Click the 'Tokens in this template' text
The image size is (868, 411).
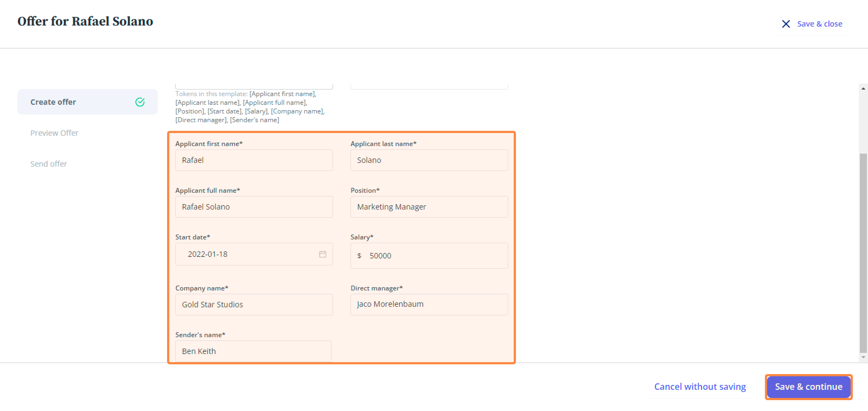pos(211,94)
